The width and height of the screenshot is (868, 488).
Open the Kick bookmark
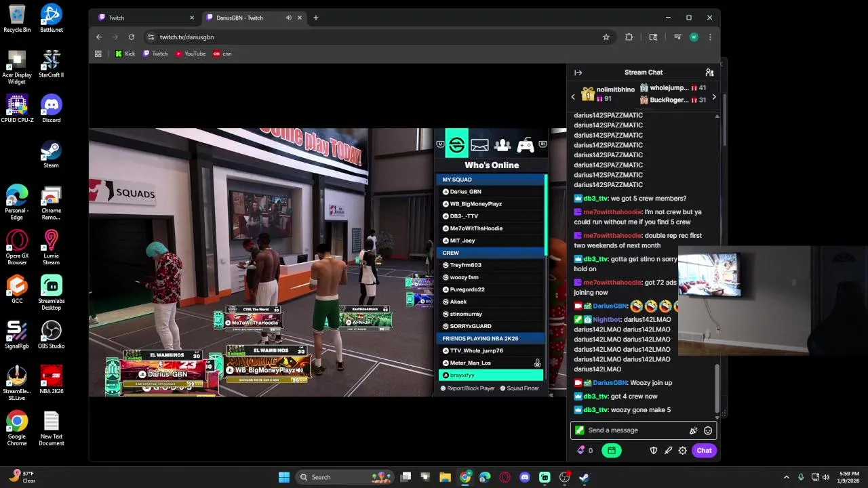point(125,54)
